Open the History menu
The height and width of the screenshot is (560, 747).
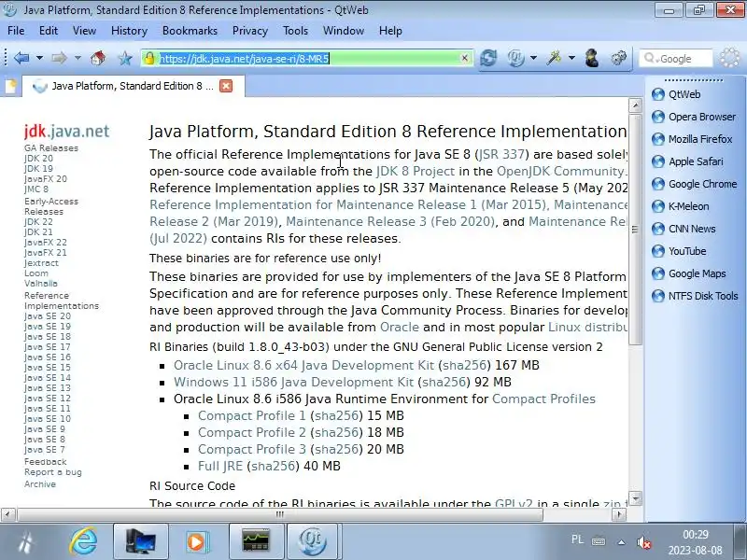click(x=129, y=31)
